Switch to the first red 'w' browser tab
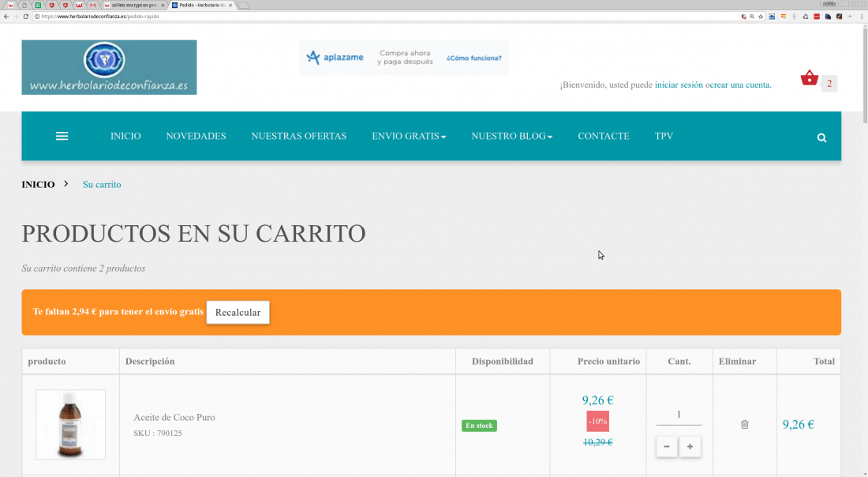The height and width of the screenshot is (477, 868). pos(10,5)
